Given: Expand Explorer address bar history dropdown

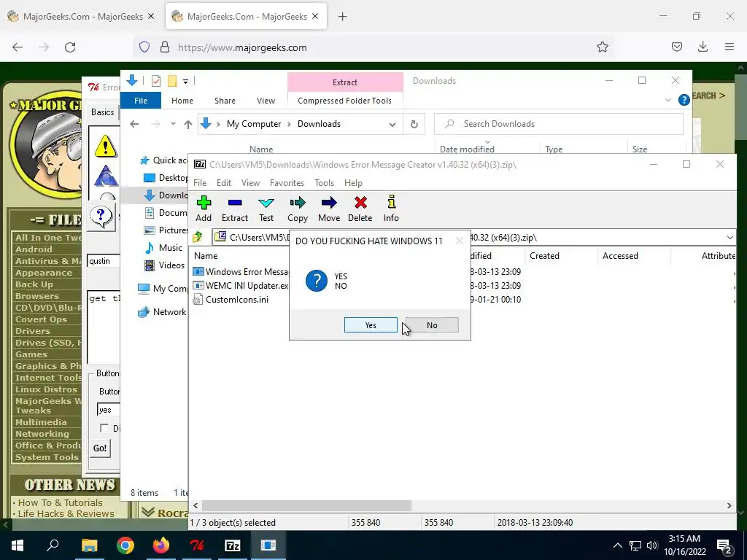Looking at the screenshot, I should click(x=392, y=124).
